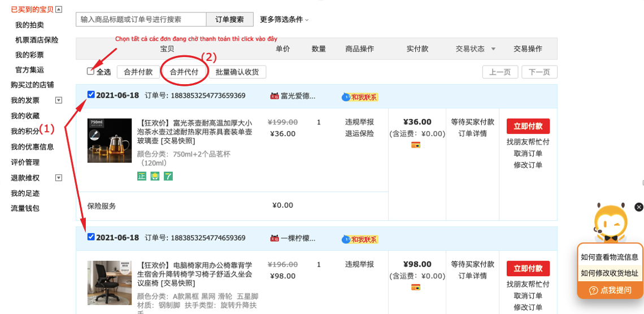Close the floating assistant mascot widget
Screen dimensions: 644x314
pyautogui.click(x=638, y=207)
